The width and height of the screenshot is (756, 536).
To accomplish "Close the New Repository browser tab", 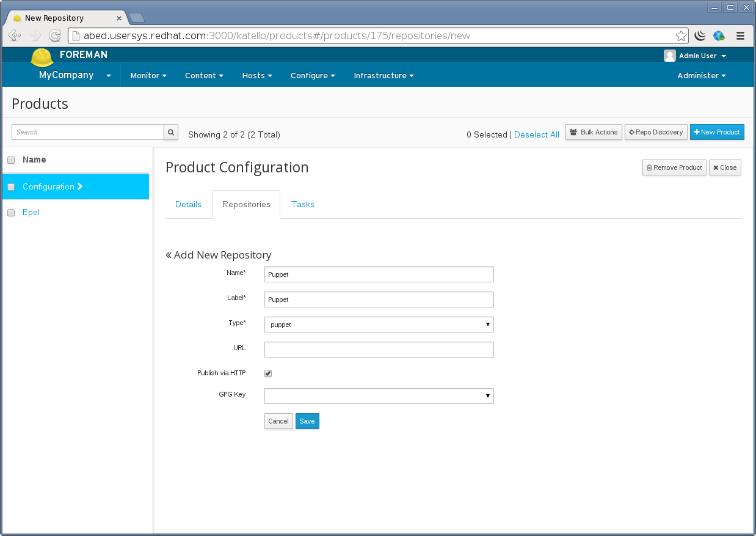I will pos(119,18).
